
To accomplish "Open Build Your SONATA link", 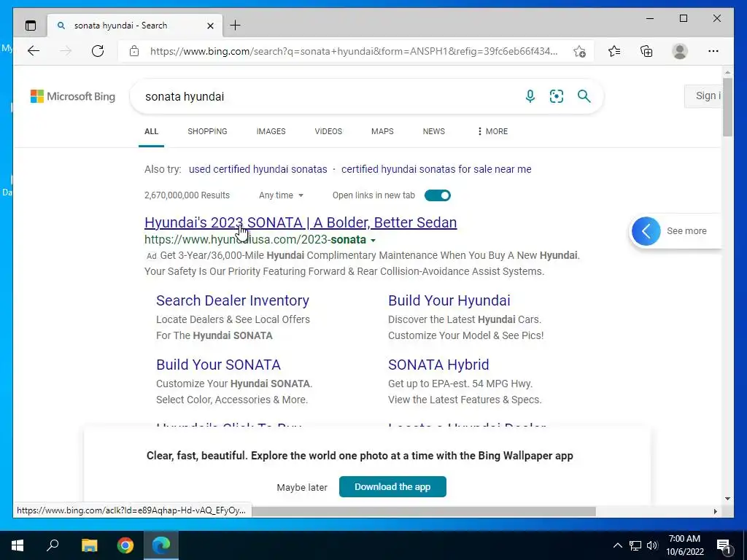I will point(218,365).
